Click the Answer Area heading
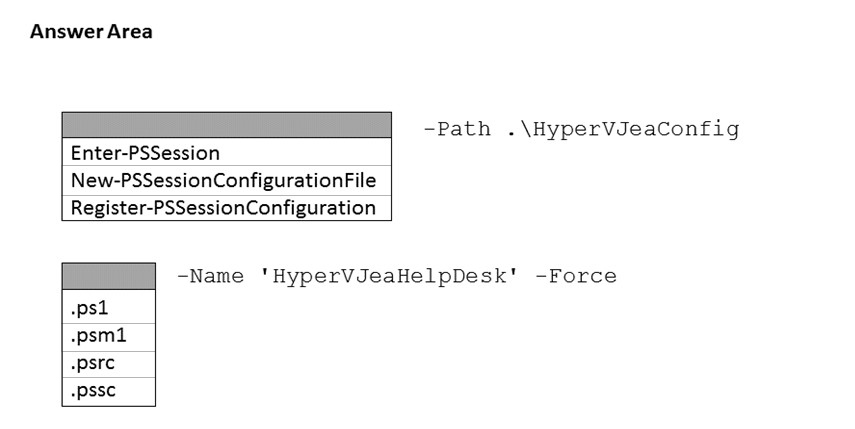The image size is (855, 429). click(x=91, y=32)
